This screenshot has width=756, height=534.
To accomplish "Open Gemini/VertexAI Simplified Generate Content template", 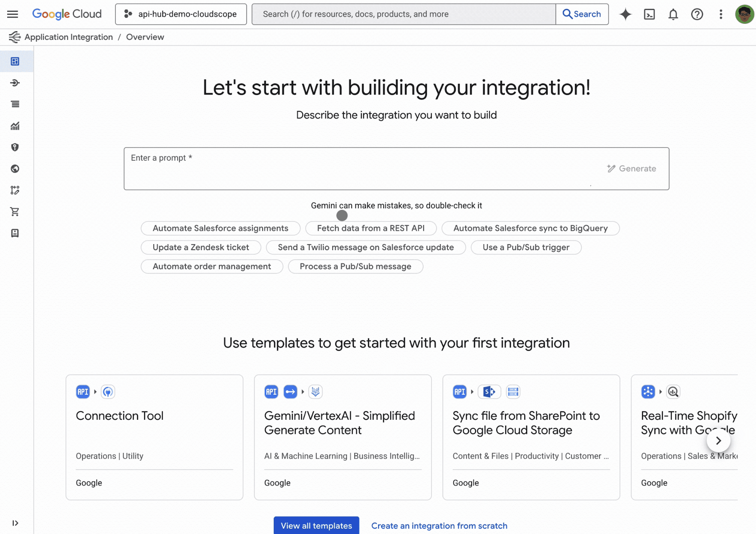I will click(343, 437).
